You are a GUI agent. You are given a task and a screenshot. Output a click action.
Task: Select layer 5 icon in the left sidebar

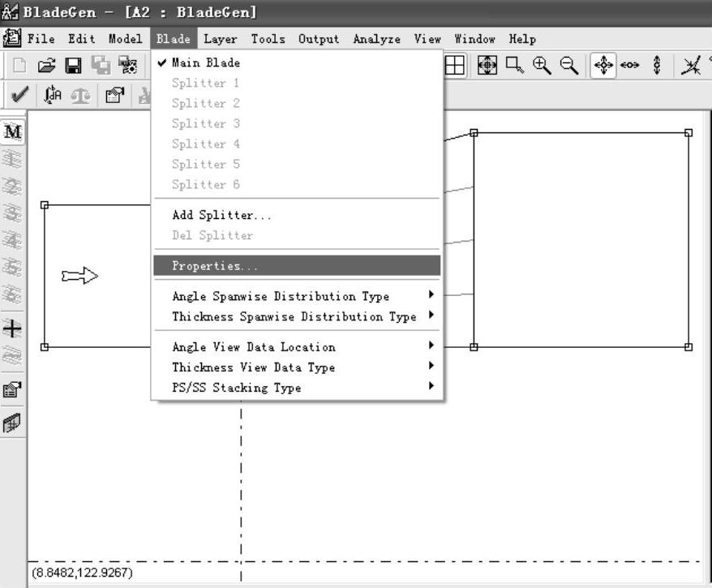pos(12,267)
